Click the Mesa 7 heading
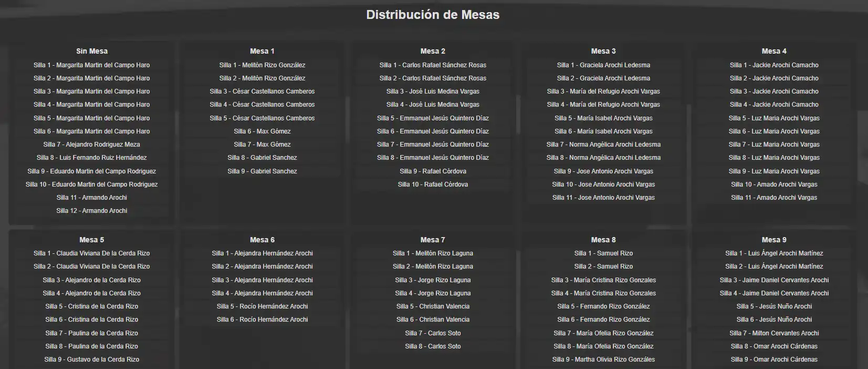 click(x=433, y=240)
